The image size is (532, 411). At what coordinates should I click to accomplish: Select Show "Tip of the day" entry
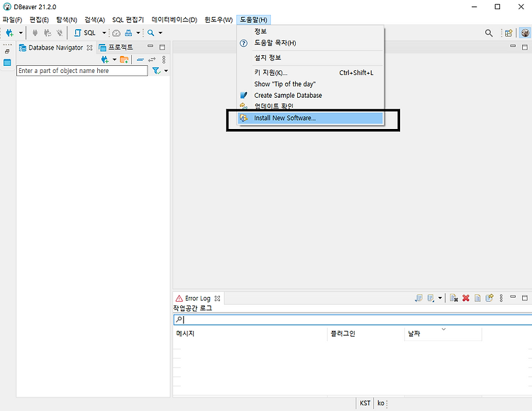[311, 84]
